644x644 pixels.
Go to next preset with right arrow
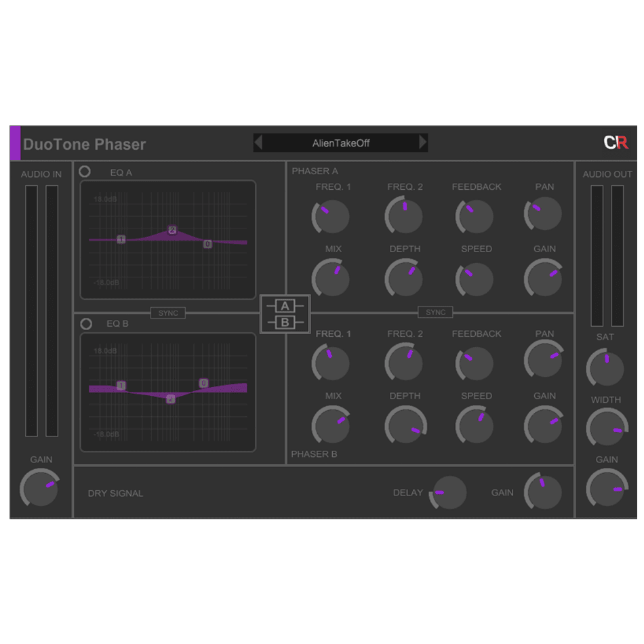point(423,142)
